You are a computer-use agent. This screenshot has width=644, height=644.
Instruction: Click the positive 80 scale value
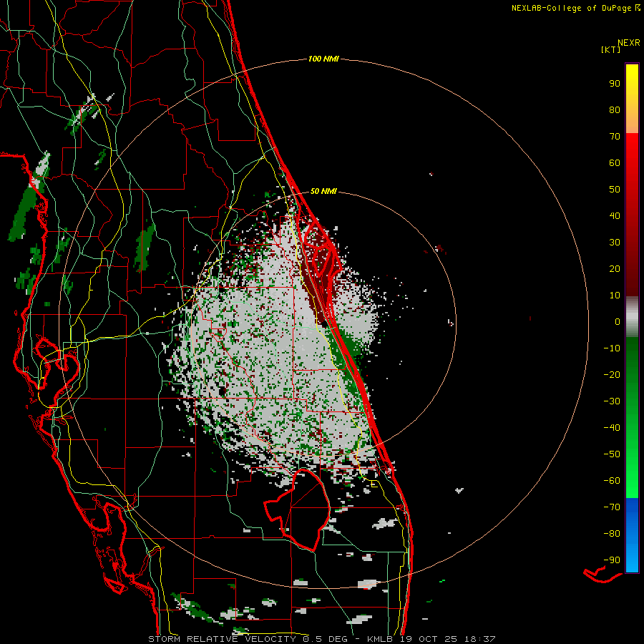pos(615,109)
